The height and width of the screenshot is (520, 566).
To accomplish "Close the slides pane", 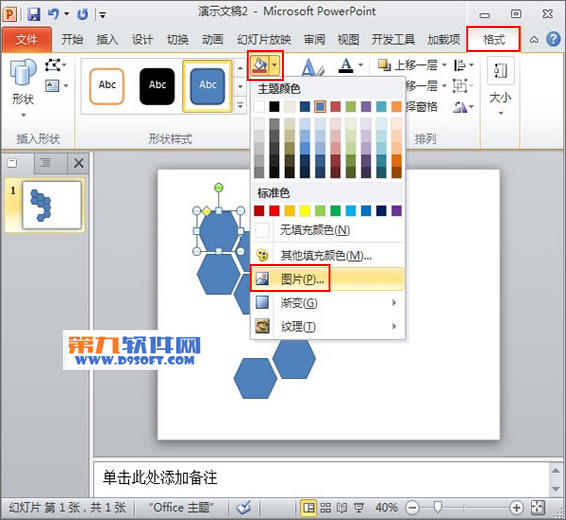I will (x=78, y=163).
